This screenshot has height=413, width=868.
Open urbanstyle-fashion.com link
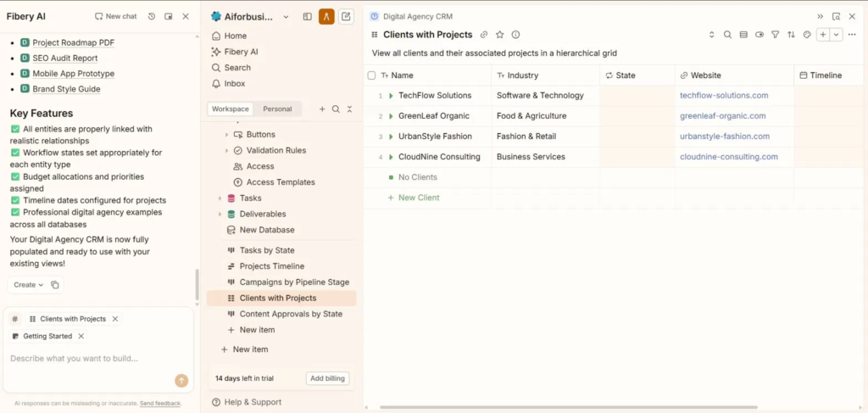click(x=725, y=137)
